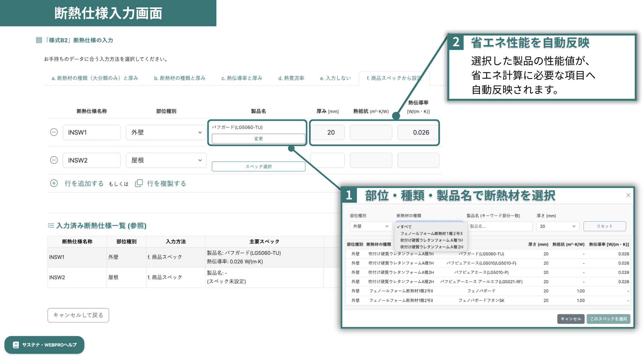Open the 屋根 part type dropdown for INSW2

coord(166,160)
